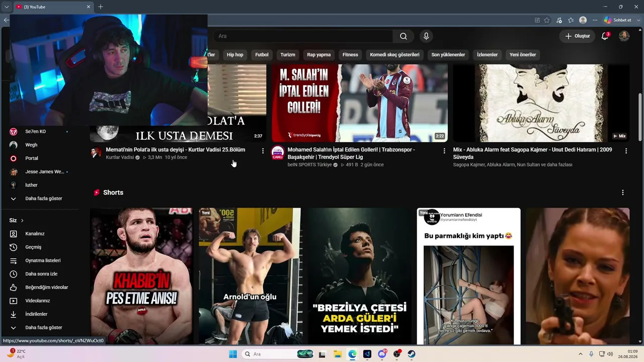Open Mix - Abluka Alarm feat Sagopa Kajmer title
Viewport: 644px width, 362px height.
532,153
